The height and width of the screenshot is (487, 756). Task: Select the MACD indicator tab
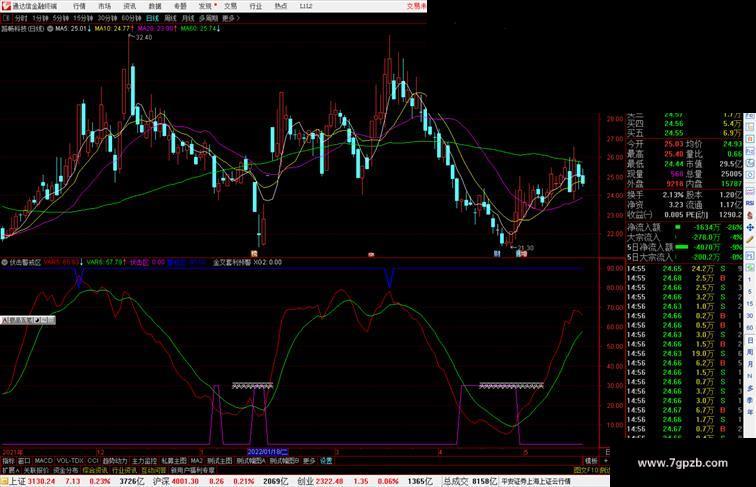click(43, 461)
